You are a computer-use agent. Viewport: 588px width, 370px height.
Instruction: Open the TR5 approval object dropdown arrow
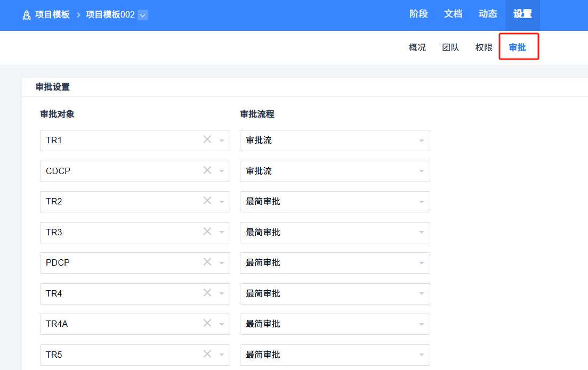tap(222, 355)
